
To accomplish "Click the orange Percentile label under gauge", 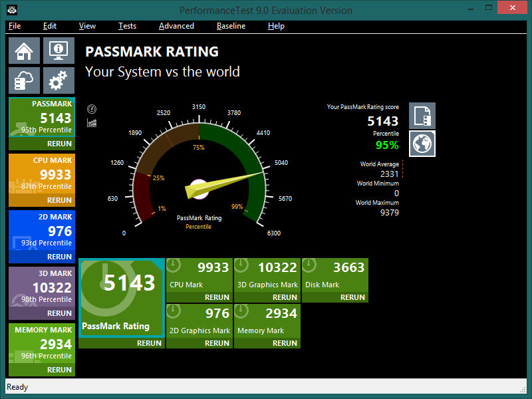I will pos(198,227).
